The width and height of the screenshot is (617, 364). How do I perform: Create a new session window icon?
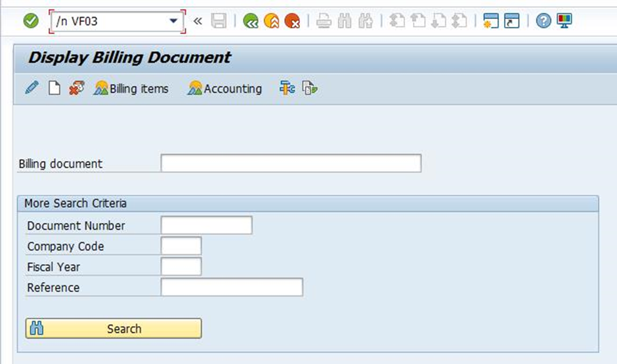pyautogui.click(x=491, y=21)
